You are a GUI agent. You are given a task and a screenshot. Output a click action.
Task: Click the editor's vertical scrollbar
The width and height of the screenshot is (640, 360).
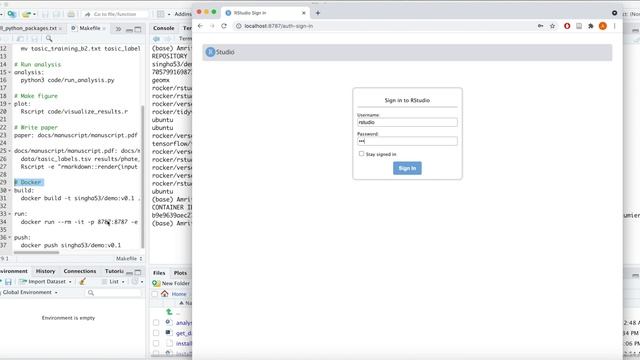point(142,176)
